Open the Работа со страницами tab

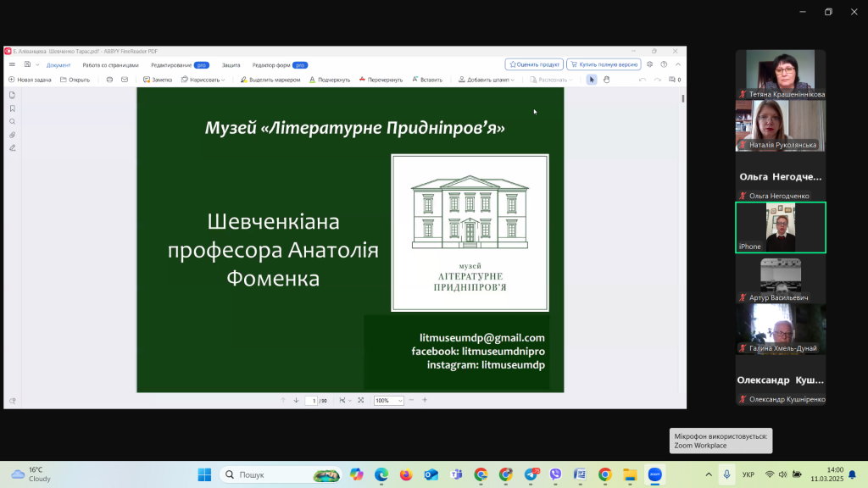pos(110,64)
